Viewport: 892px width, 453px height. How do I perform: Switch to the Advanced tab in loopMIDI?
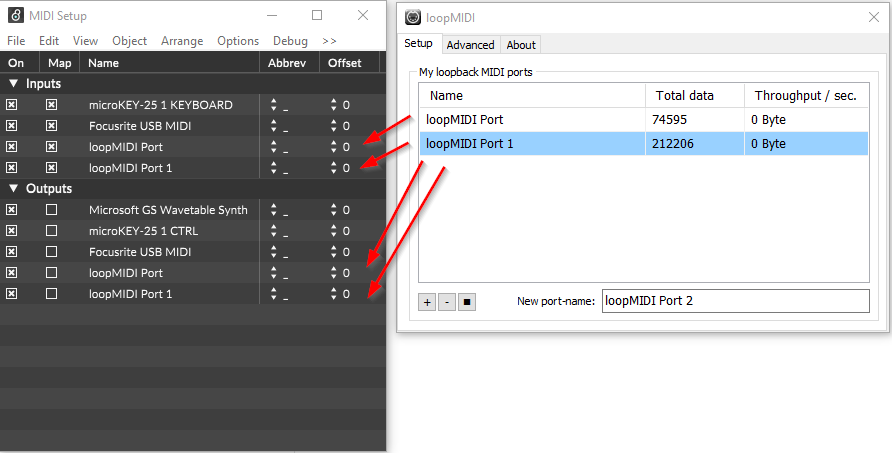coord(470,45)
